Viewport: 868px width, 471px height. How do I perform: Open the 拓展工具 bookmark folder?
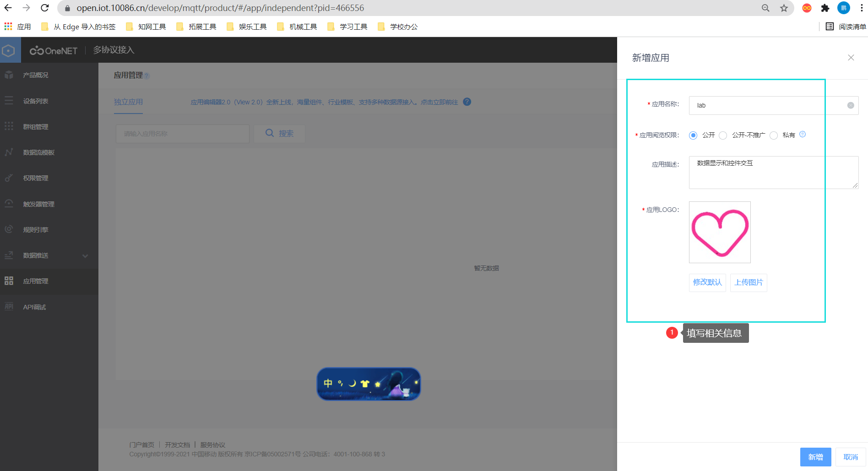(x=196, y=27)
